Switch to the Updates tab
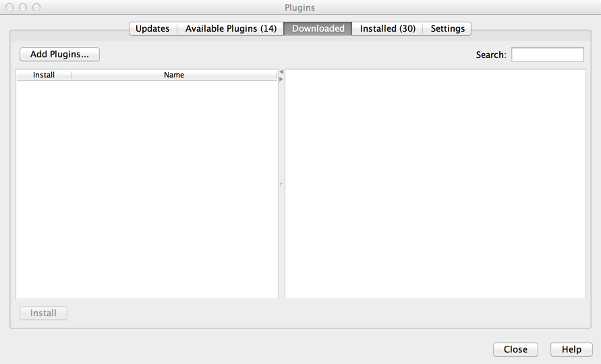The image size is (601, 364). tap(152, 28)
